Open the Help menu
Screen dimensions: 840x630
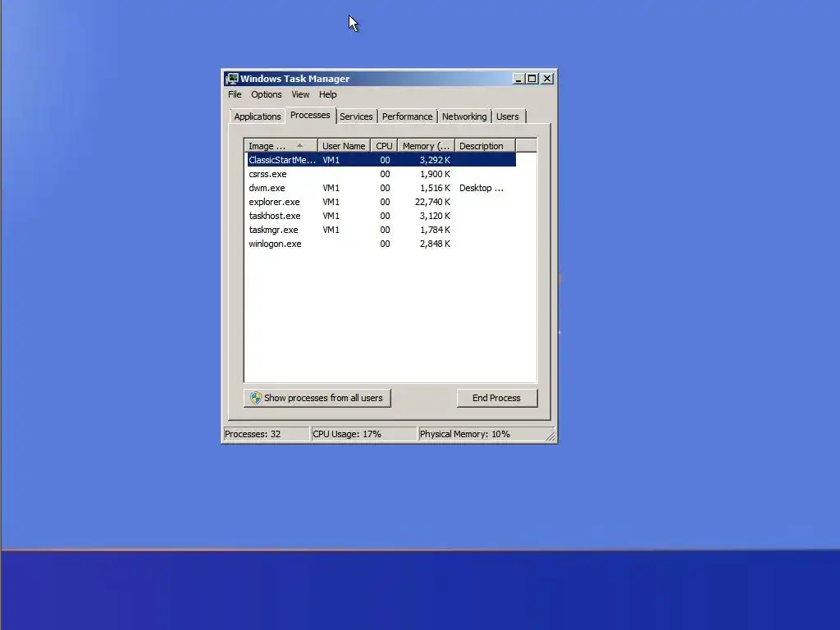[x=328, y=94]
